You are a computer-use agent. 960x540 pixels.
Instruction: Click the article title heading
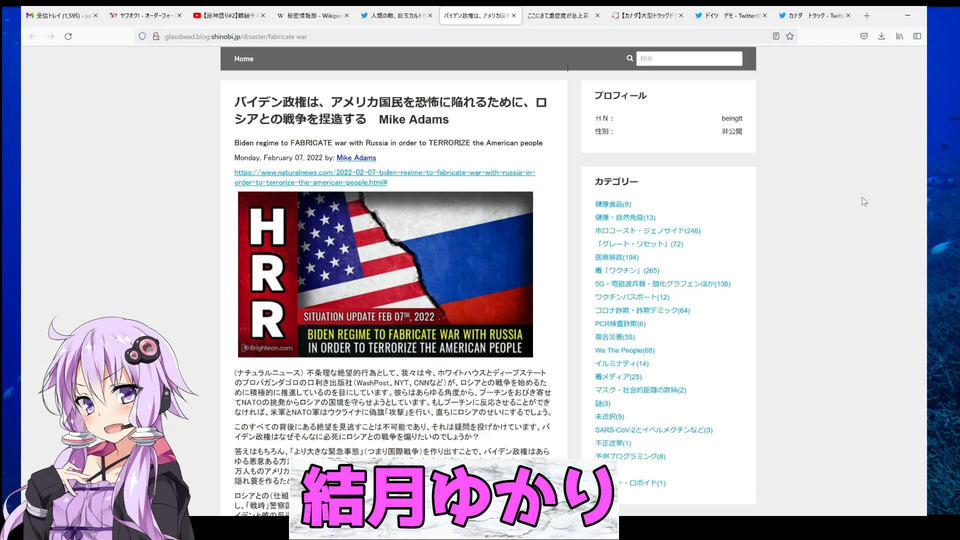pos(391,111)
